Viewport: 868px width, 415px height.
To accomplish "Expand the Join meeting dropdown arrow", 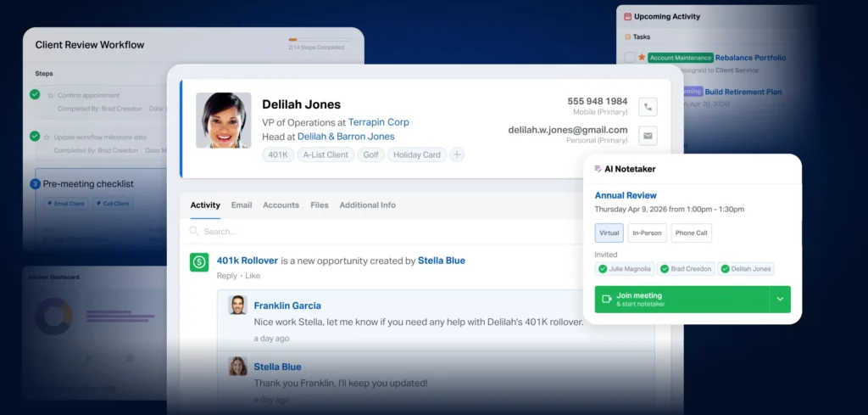I will [x=780, y=300].
